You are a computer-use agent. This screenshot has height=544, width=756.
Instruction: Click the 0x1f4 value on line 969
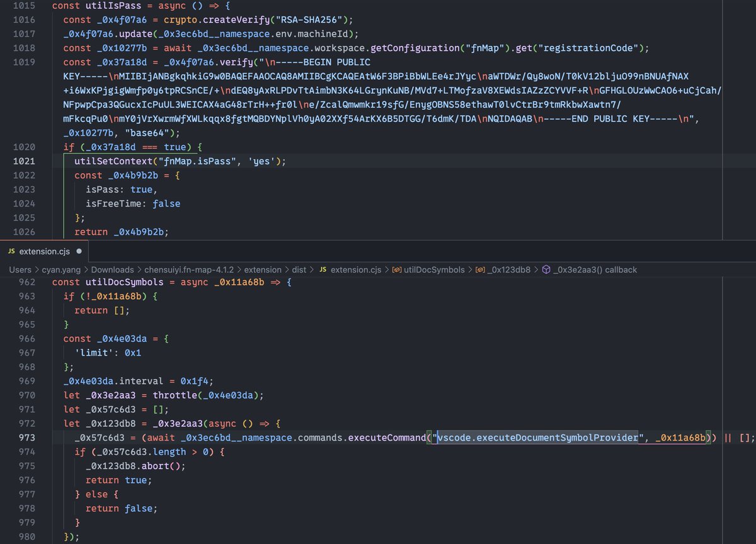(x=196, y=381)
